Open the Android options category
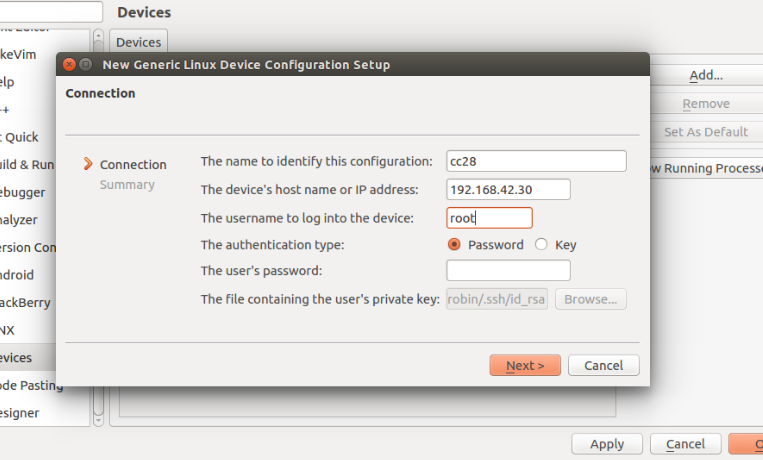This screenshot has height=460, width=763. (x=17, y=275)
